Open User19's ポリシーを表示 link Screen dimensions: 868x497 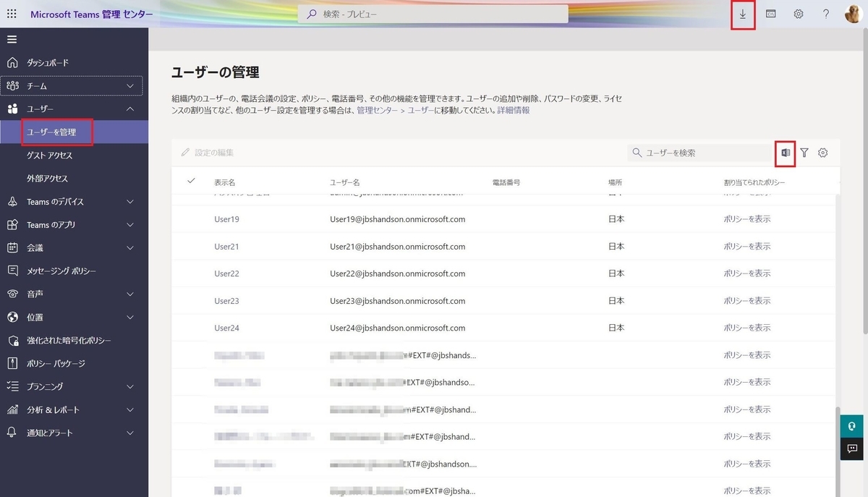click(747, 219)
